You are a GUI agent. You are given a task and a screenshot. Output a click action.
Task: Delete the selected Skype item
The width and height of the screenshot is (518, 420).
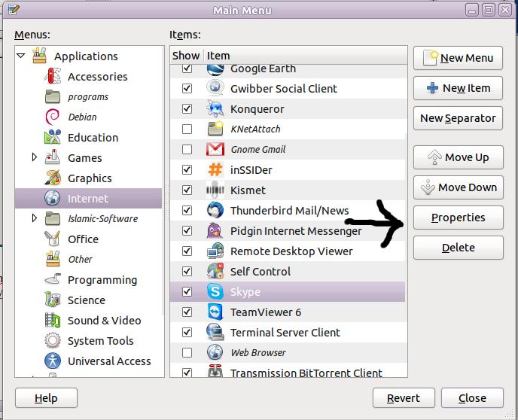(459, 248)
